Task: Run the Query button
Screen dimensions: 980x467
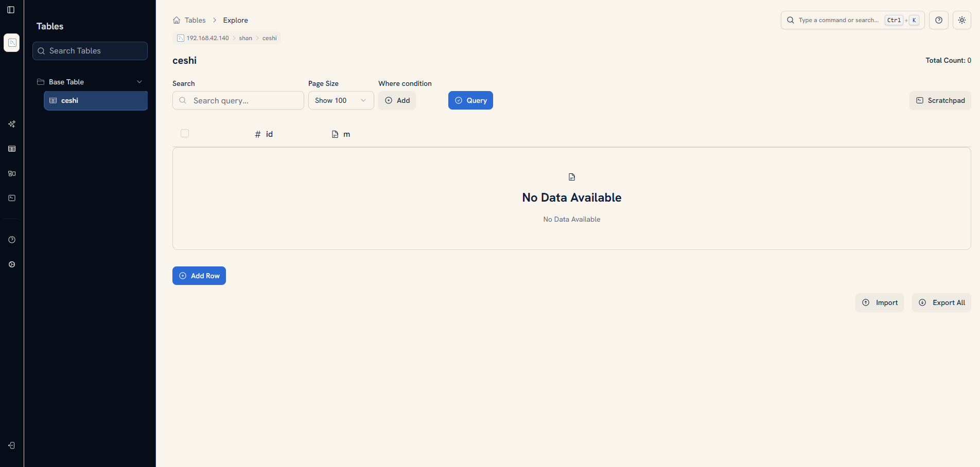Action: click(x=470, y=100)
